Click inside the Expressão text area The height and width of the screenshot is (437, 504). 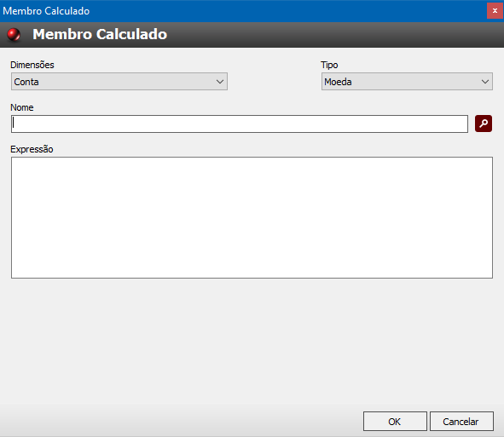(252, 217)
